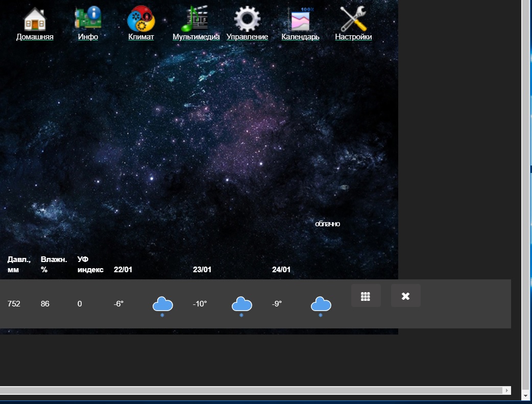
Task: Go to the Мультимедиа text link
Action: tap(196, 37)
